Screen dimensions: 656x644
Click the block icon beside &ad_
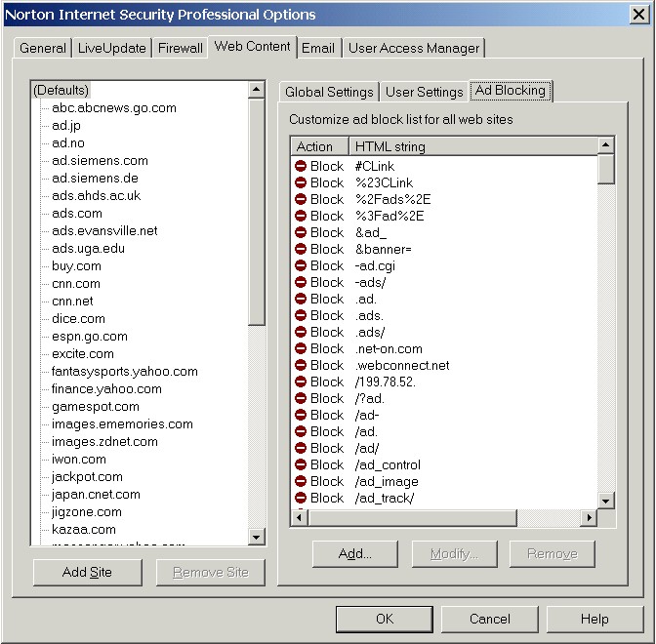click(x=301, y=232)
